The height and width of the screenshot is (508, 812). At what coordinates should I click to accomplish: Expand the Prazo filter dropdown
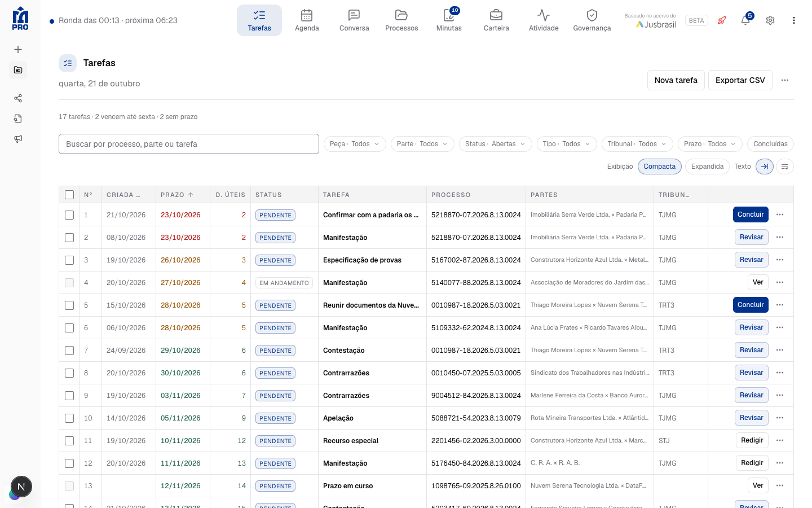[710, 144]
